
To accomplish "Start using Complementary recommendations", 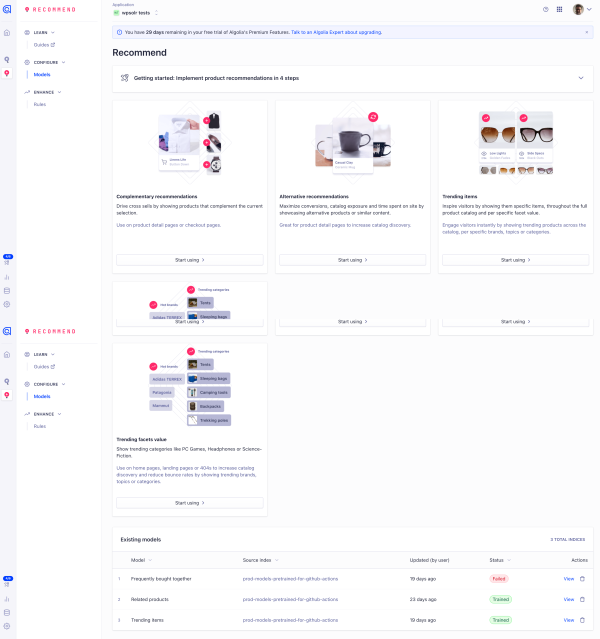I will (189, 260).
